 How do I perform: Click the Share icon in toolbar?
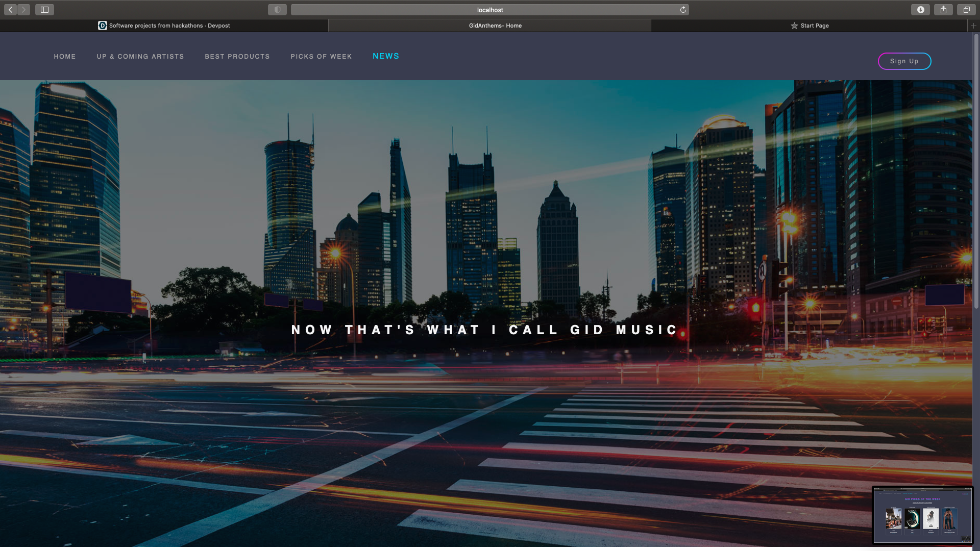pyautogui.click(x=943, y=10)
